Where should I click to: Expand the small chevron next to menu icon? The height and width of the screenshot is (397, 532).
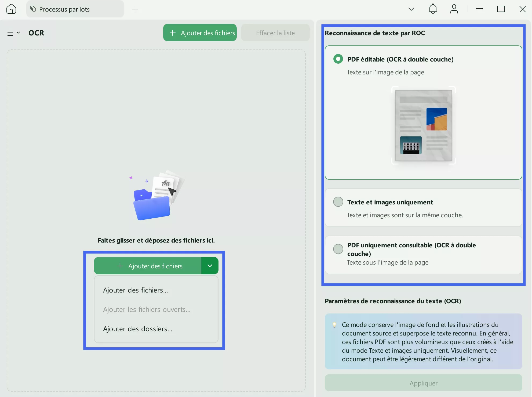(x=18, y=33)
